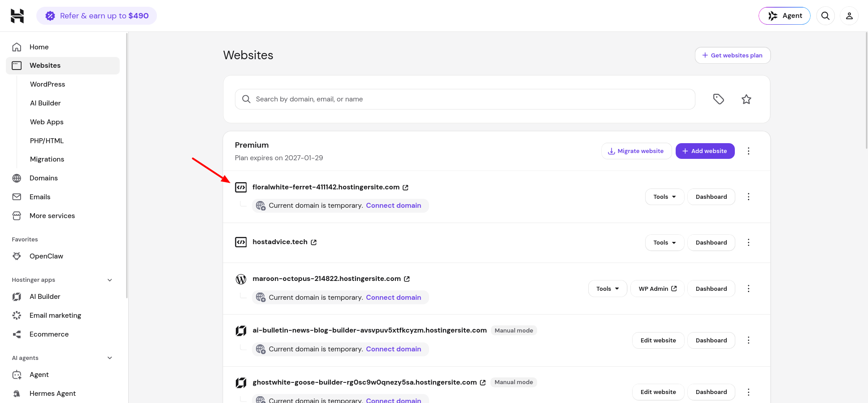Viewport: 868px width, 403px height.
Task: Click the star favorites filter icon
Action: tap(746, 99)
